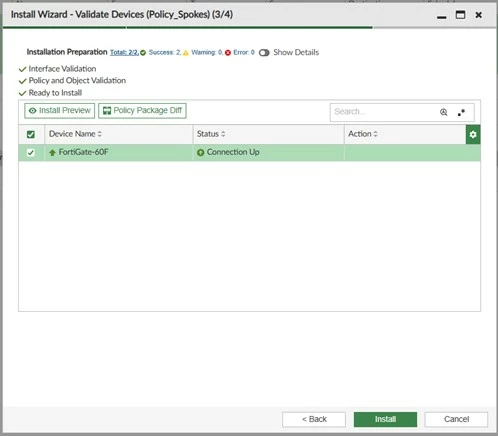498x436 pixels.
Task: Click the search options dots icon
Action: click(x=461, y=112)
